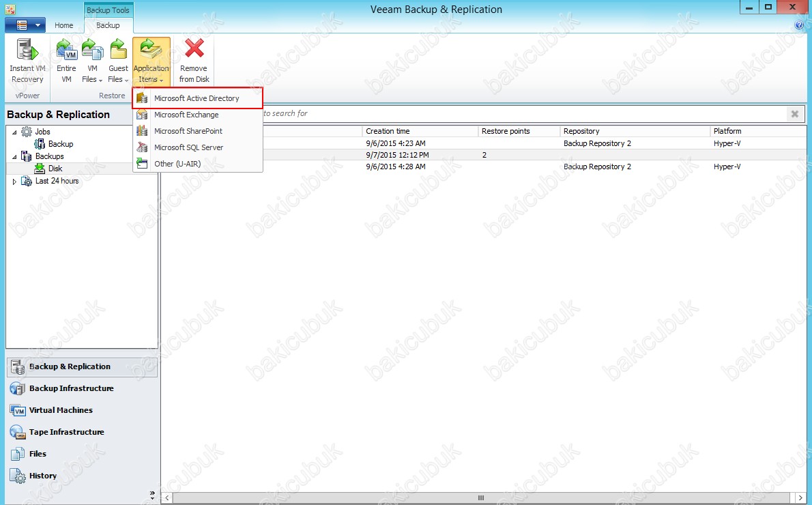
Task: Select the Last 24 hours tree label
Action: point(57,181)
